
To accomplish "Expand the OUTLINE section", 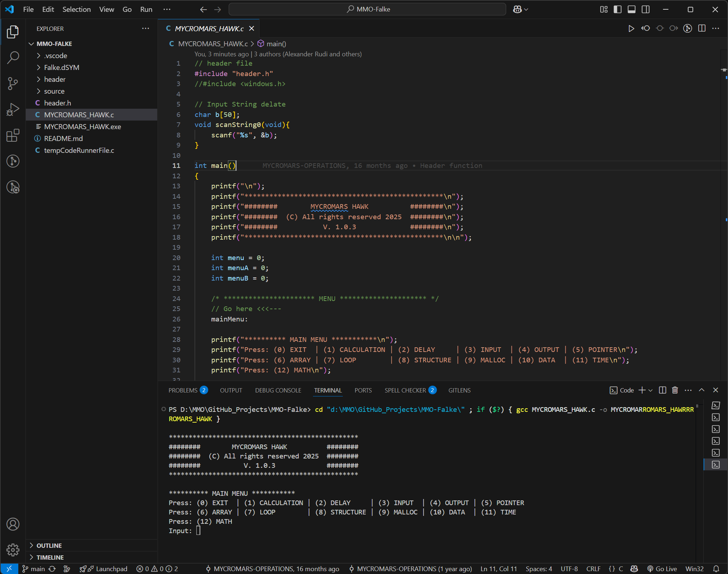I will (49, 545).
